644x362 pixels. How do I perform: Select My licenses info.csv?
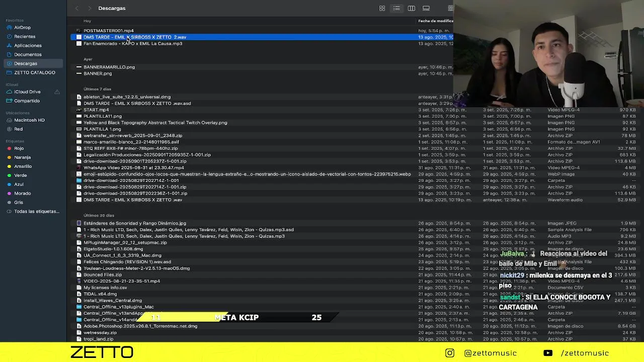[x=105, y=288]
